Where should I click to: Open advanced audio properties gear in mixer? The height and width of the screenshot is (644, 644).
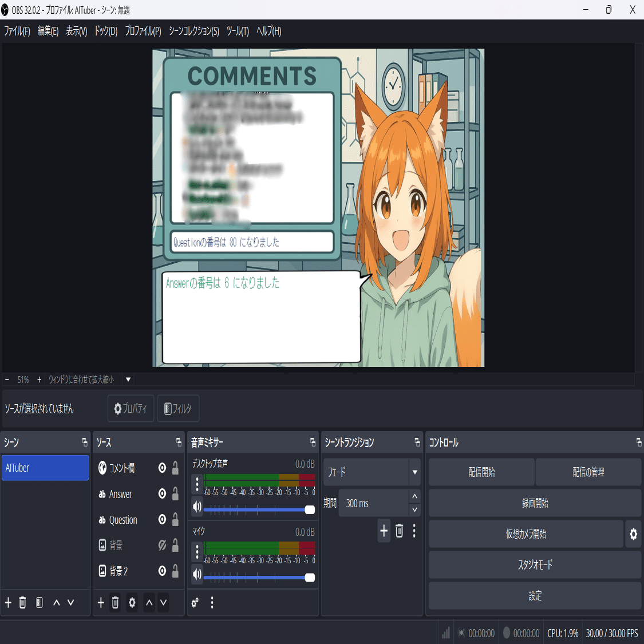[195, 602]
